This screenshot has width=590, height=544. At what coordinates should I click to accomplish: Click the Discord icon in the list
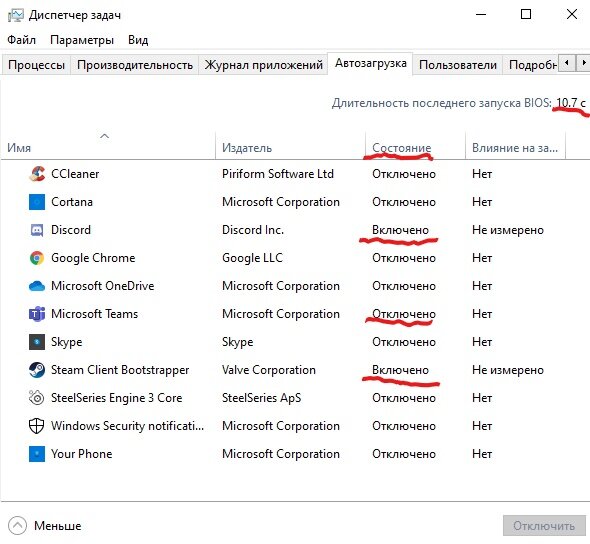pos(37,230)
